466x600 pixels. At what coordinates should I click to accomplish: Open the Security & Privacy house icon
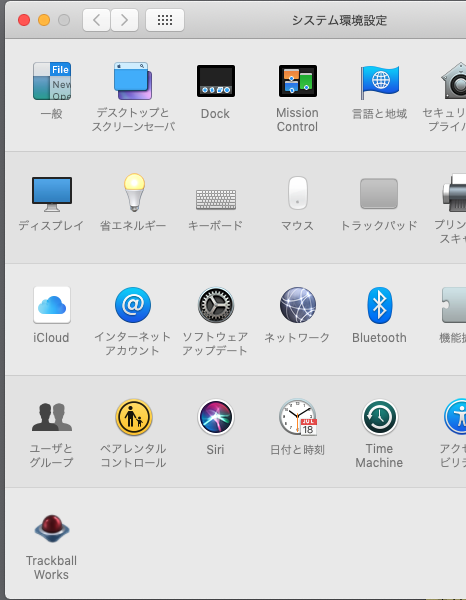coord(454,81)
